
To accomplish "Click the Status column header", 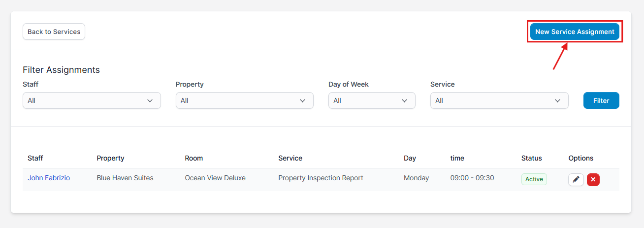I will click(x=531, y=158).
